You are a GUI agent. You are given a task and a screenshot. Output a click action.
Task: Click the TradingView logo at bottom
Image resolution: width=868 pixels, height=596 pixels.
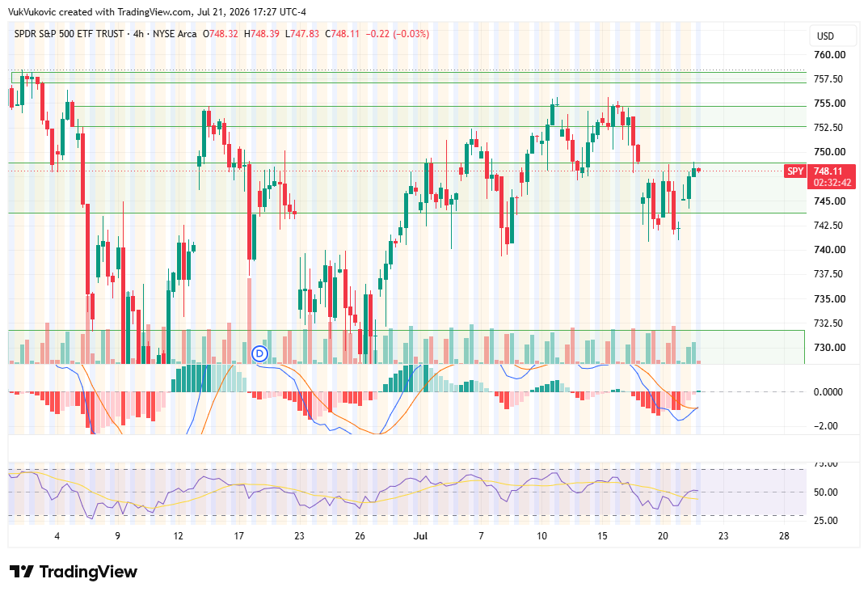[74, 572]
